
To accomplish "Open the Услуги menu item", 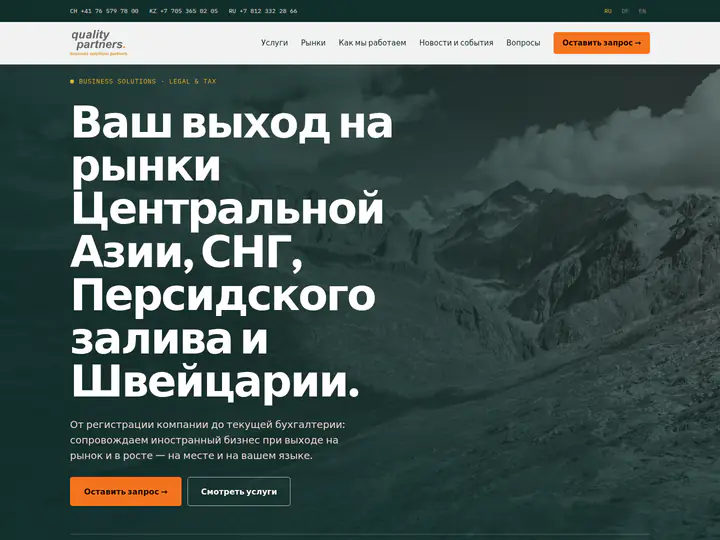I will (274, 43).
